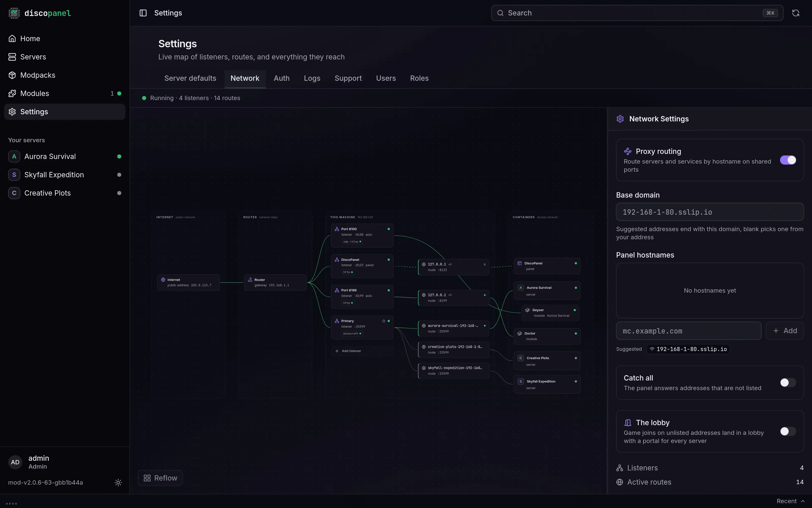Image resolution: width=812 pixels, height=508 pixels.
Task: Select the Doctor module node
Action: [547, 336]
